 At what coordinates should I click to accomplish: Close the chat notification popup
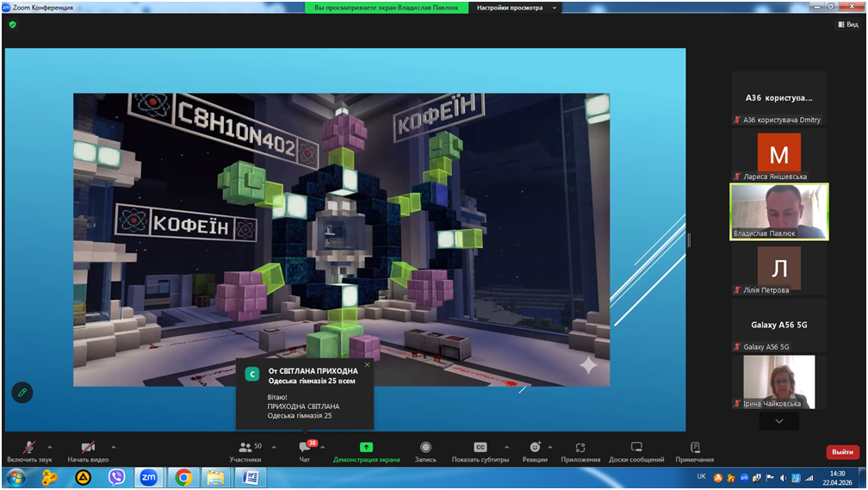(x=367, y=365)
